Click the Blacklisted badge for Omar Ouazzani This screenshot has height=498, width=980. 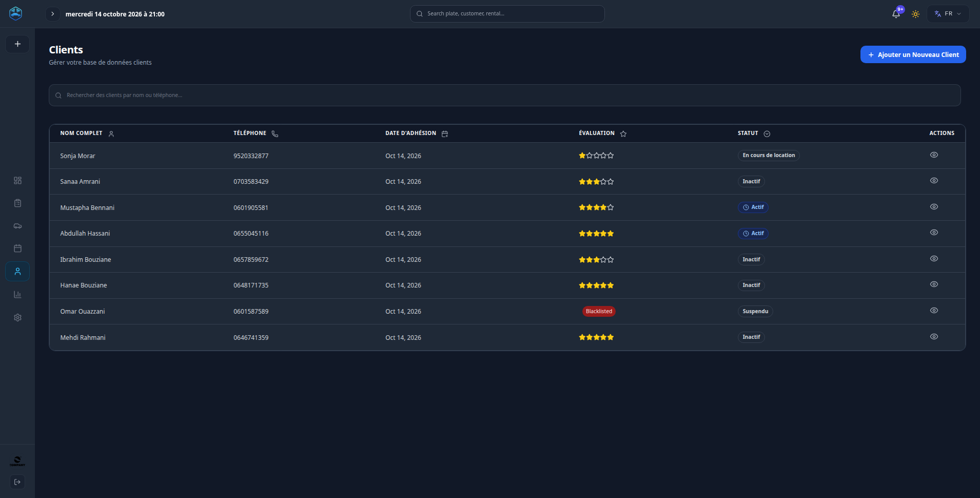[599, 311]
